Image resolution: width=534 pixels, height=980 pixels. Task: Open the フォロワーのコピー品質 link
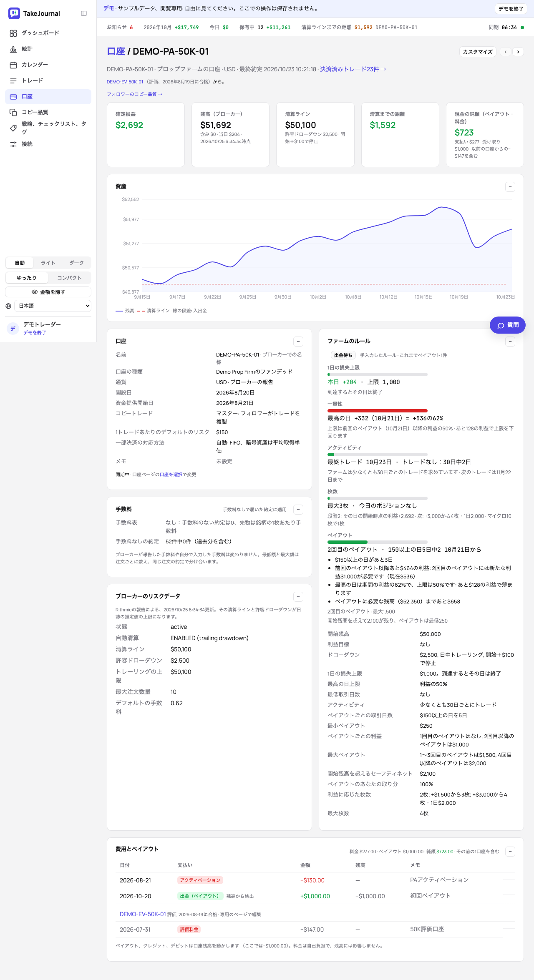click(x=134, y=94)
